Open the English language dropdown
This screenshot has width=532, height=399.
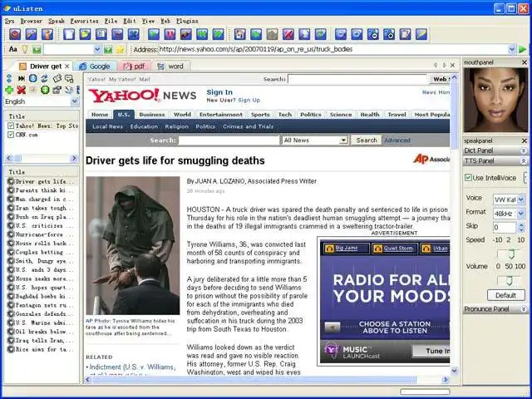click(75, 101)
